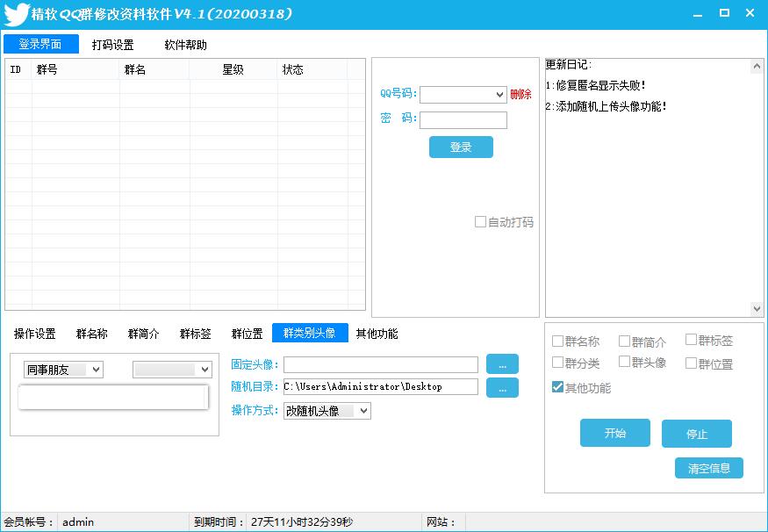Close the application window
768x532 pixels.
tap(750, 13)
